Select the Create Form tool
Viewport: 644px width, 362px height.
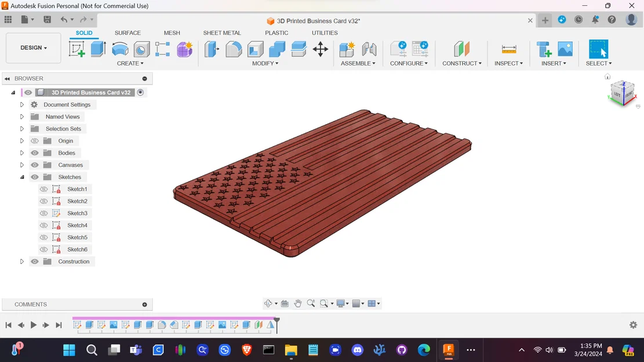coord(184,49)
